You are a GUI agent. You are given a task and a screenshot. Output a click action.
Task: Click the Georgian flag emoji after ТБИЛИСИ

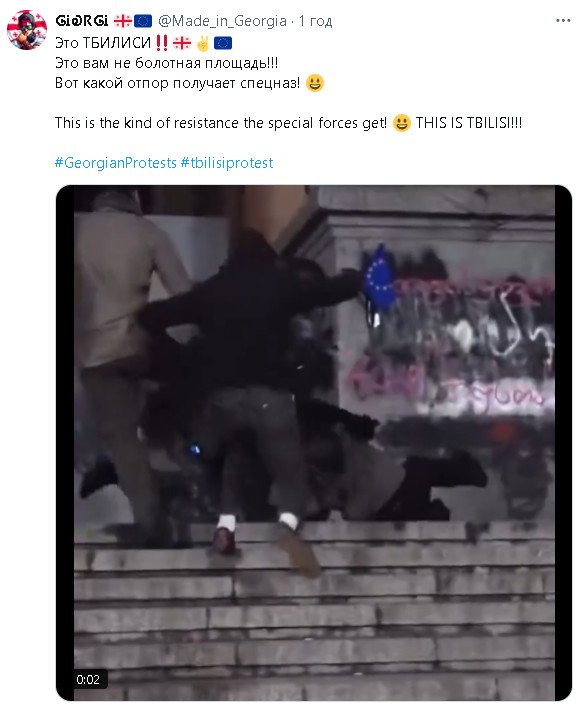click(x=182, y=43)
